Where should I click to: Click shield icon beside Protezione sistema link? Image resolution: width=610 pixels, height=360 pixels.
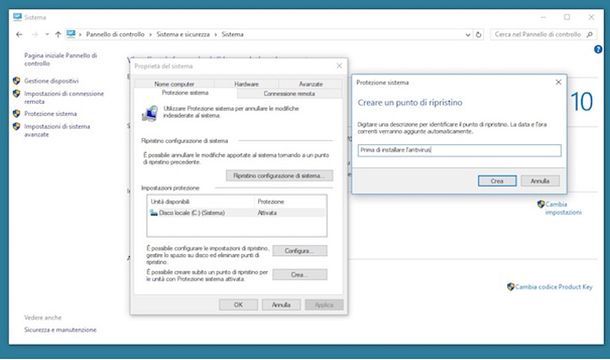pyautogui.click(x=16, y=113)
